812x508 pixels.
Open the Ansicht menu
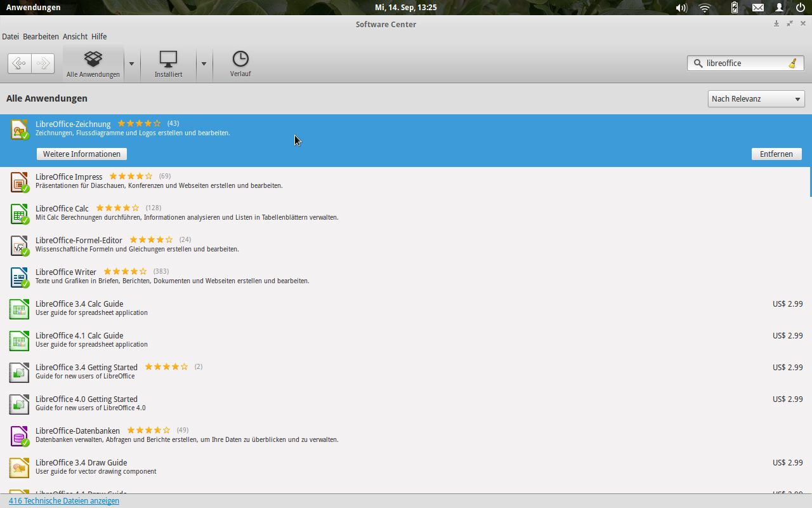coord(75,37)
